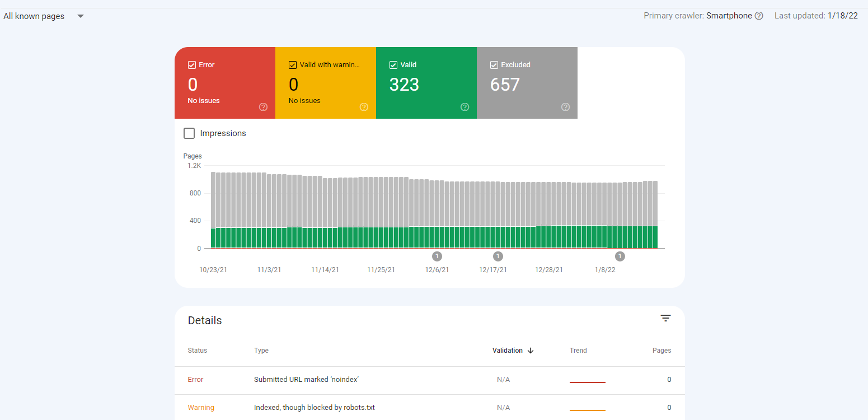
Task: Select the green Valid 323 status tab
Action: [426, 83]
